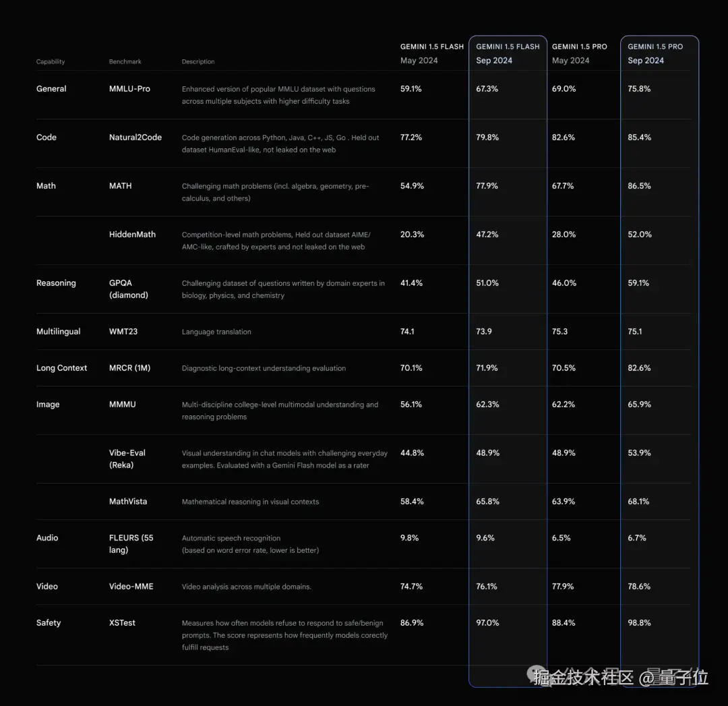
Task: Click the 'Long Context' capability label
Action: 62,368
